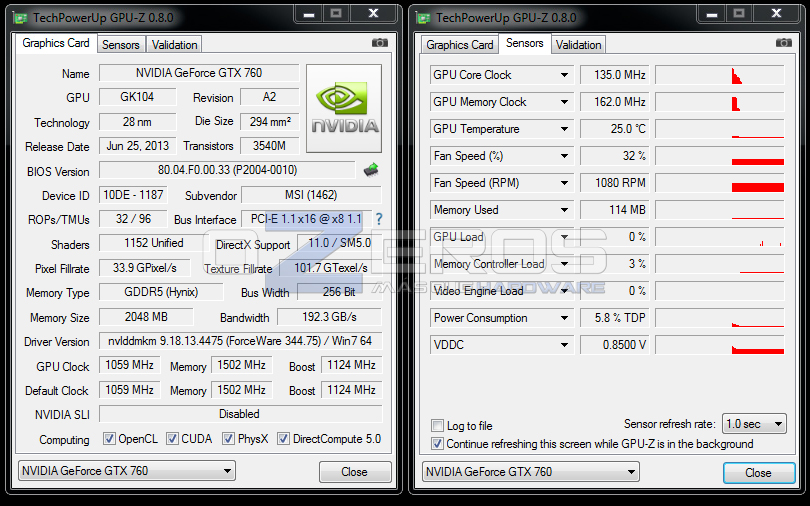
Task: Toggle the OpenCL checkbox
Action: (109, 439)
